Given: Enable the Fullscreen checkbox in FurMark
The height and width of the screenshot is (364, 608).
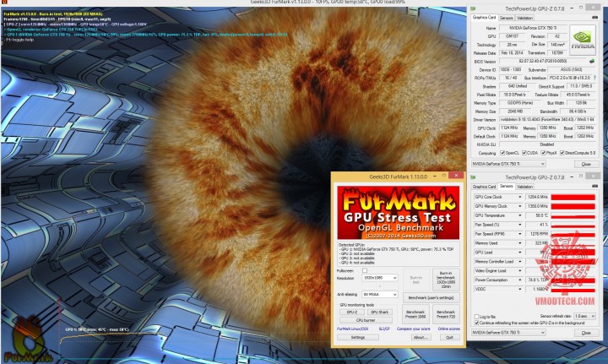Looking at the screenshot, I should tap(365, 270).
